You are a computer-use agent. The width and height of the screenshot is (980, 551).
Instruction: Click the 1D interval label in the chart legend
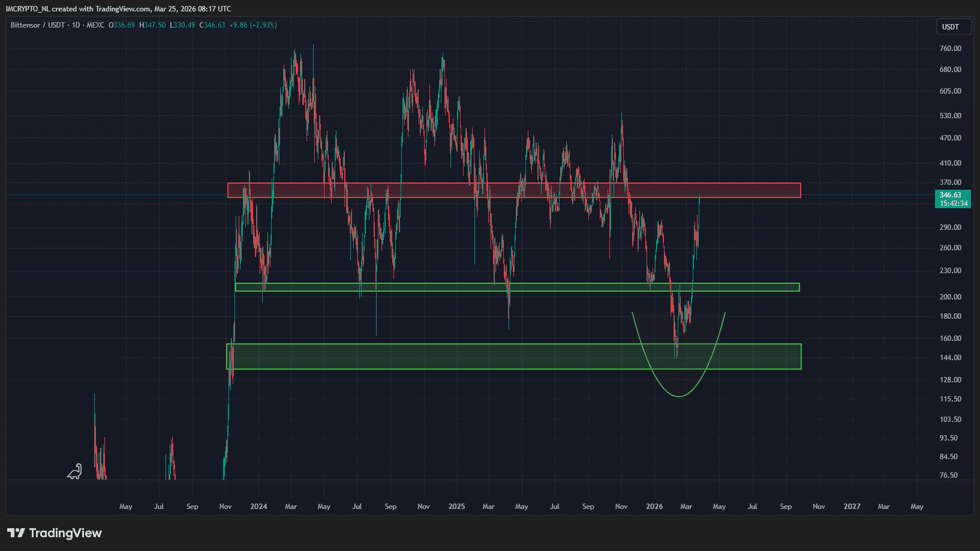pyautogui.click(x=76, y=25)
